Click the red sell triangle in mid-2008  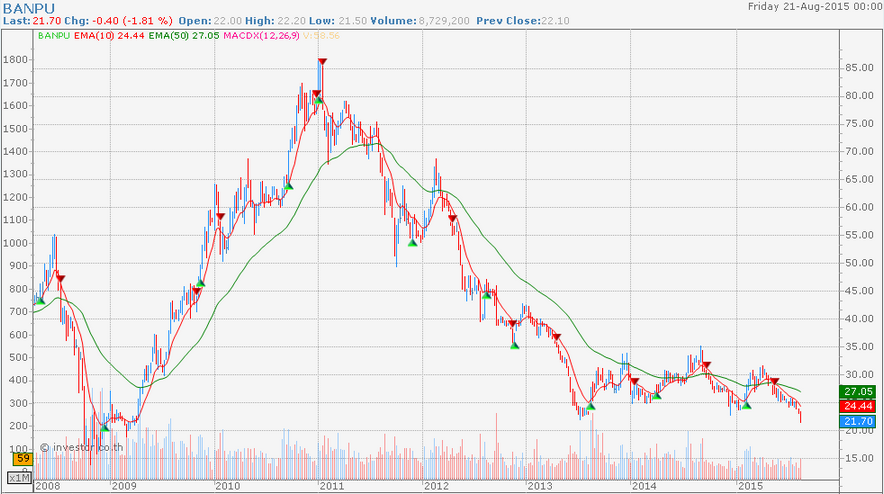coord(60,279)
